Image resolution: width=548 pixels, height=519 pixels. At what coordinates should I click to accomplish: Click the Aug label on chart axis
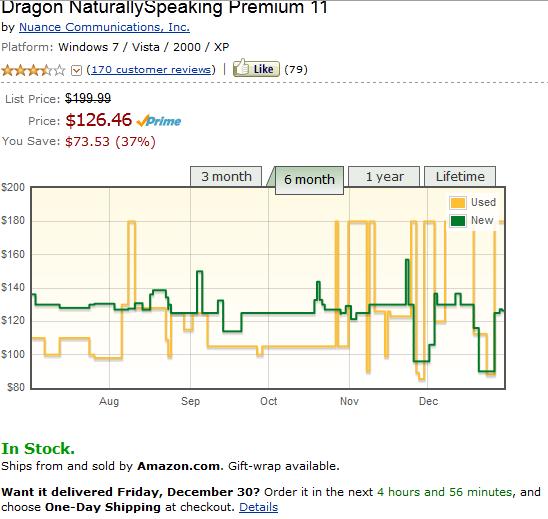point(109,401)
